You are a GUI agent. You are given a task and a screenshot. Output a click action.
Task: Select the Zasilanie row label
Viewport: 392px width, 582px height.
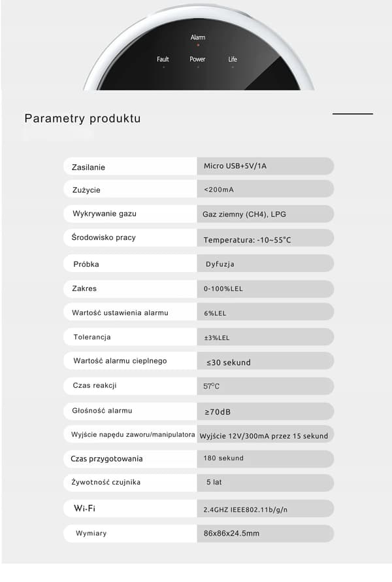(x=88, y=167)
